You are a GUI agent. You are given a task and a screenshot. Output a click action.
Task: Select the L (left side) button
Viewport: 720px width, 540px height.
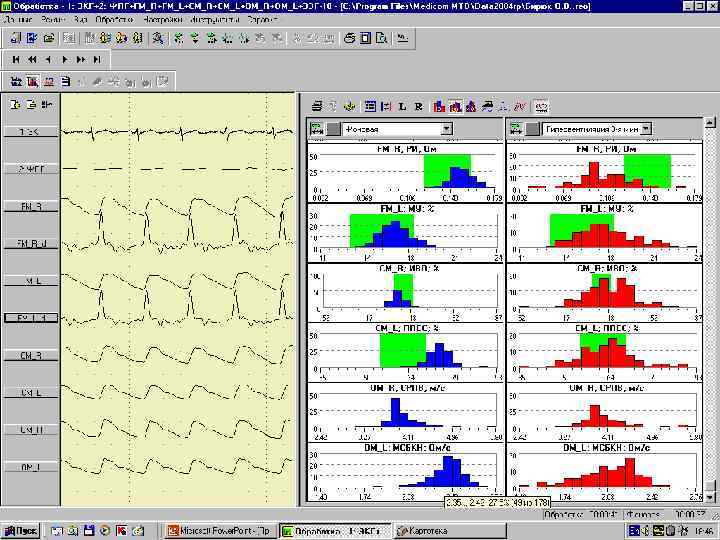click(403, 107)
